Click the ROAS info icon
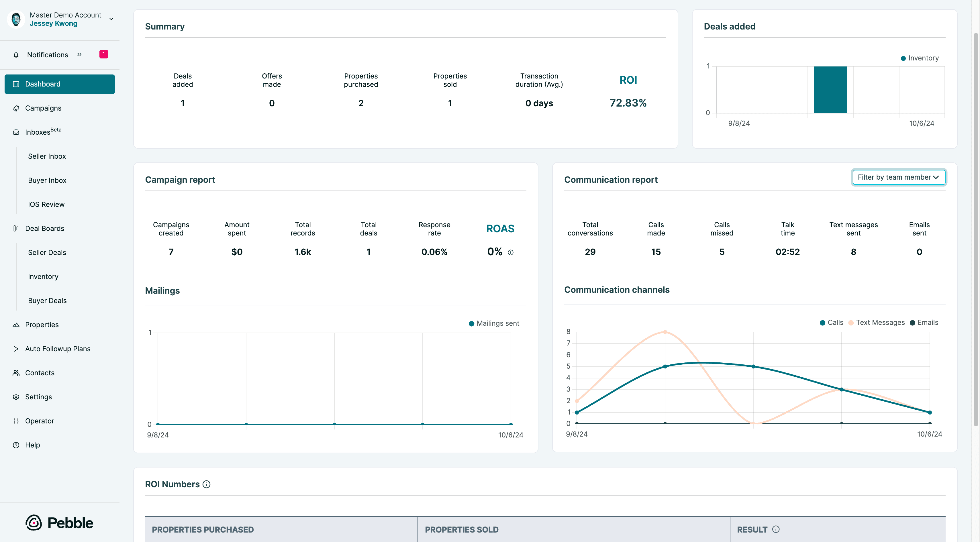This screenshot has width=980, height=542. pyautogui.click(x=511, y=253)
